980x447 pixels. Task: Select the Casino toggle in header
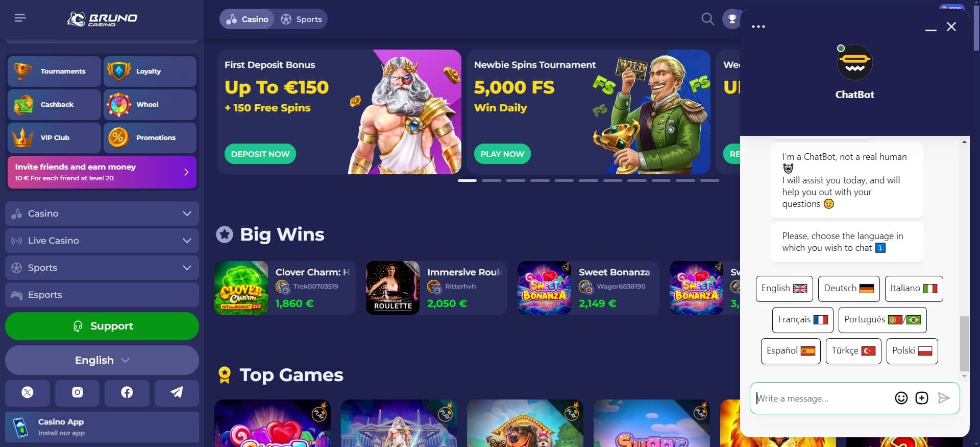point(247,19)
